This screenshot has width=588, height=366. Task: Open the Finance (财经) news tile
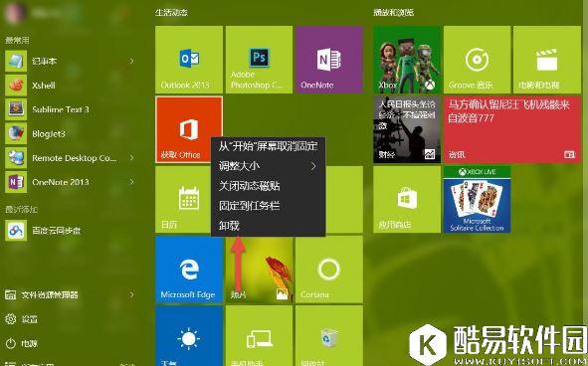(407, 129)
